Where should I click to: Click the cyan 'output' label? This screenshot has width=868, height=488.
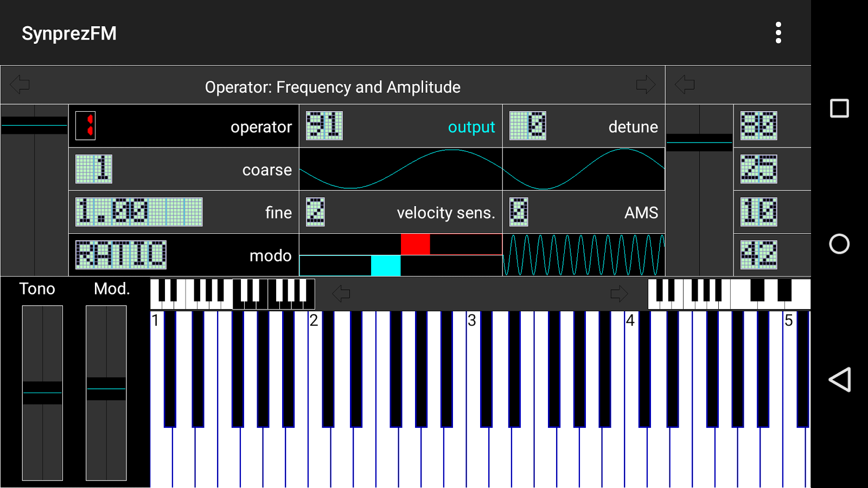coord(471,127)
